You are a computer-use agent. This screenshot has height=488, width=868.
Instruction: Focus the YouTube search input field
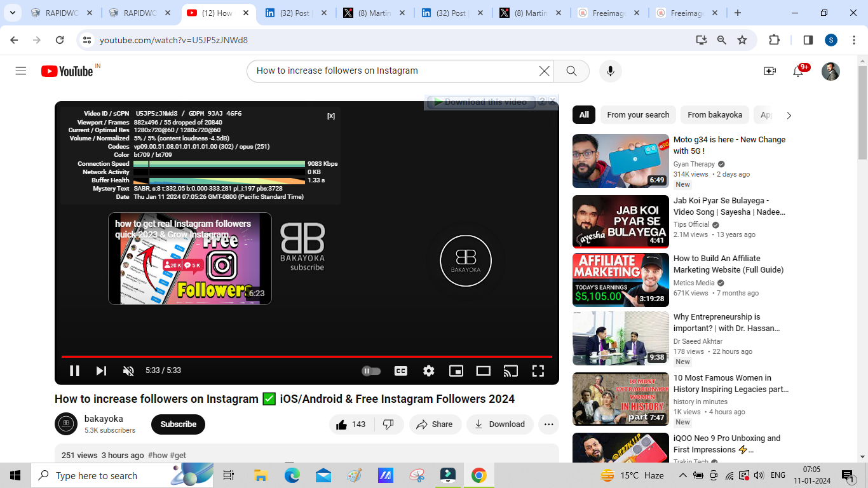coord(394,71)
